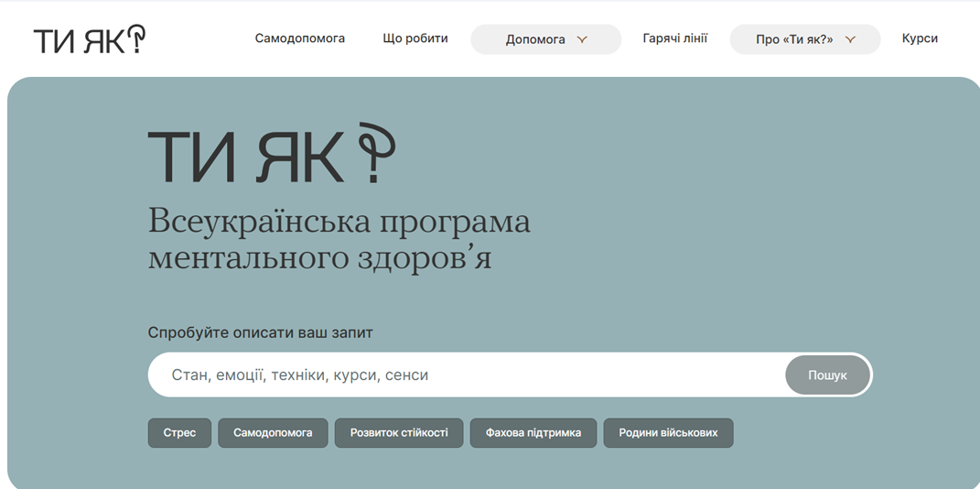Expand the Про «Ти як?» dropdown

(805, 39)
